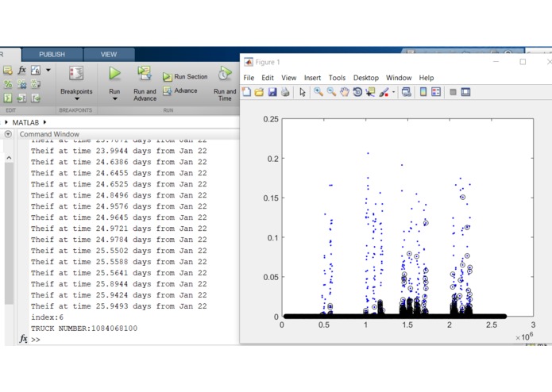Click the Uncomment icon with blue X
The height and width of the screenshot is (392, 552).
21,84
